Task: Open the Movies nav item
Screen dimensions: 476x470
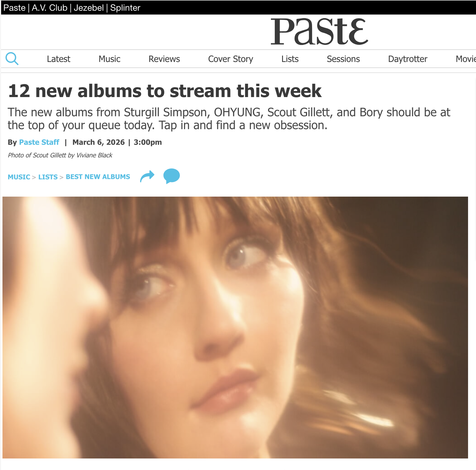Action: tap(466, 59)
